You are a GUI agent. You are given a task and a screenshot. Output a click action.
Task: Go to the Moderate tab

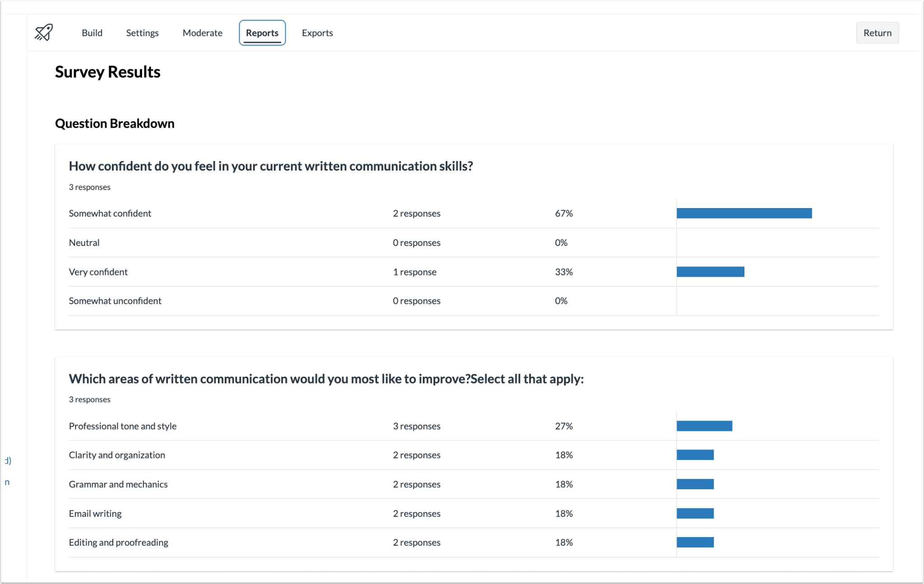(x=202, y=32)
